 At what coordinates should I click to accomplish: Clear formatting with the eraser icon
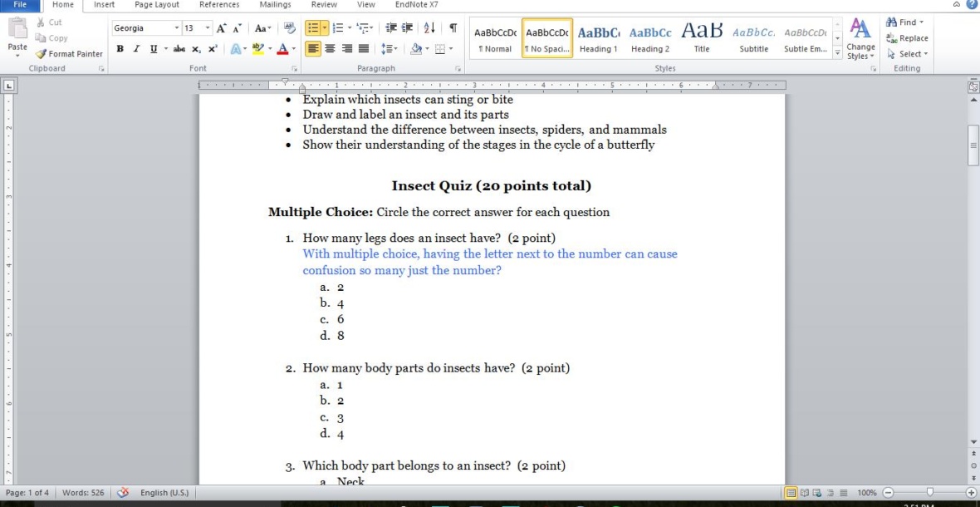pyautogui.click(x=290, y=28)
